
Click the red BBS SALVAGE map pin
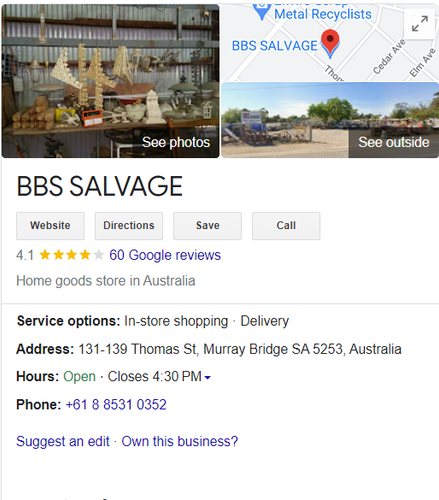[330, 43]
